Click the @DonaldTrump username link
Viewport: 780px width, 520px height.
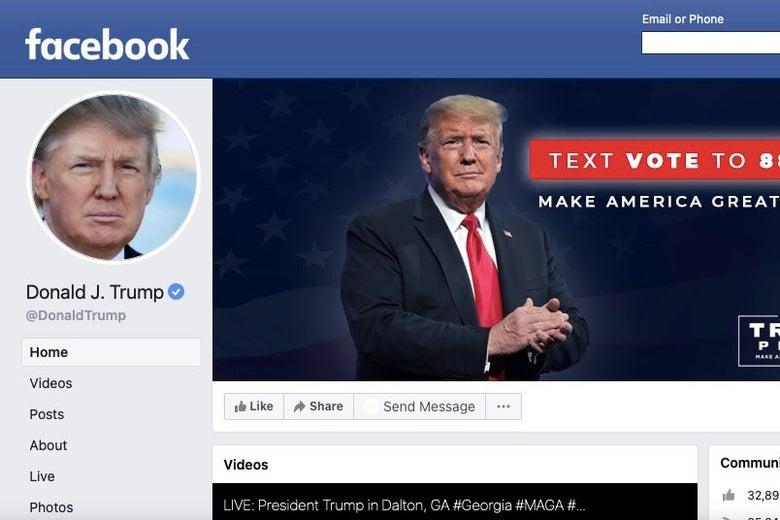point(76,315)
